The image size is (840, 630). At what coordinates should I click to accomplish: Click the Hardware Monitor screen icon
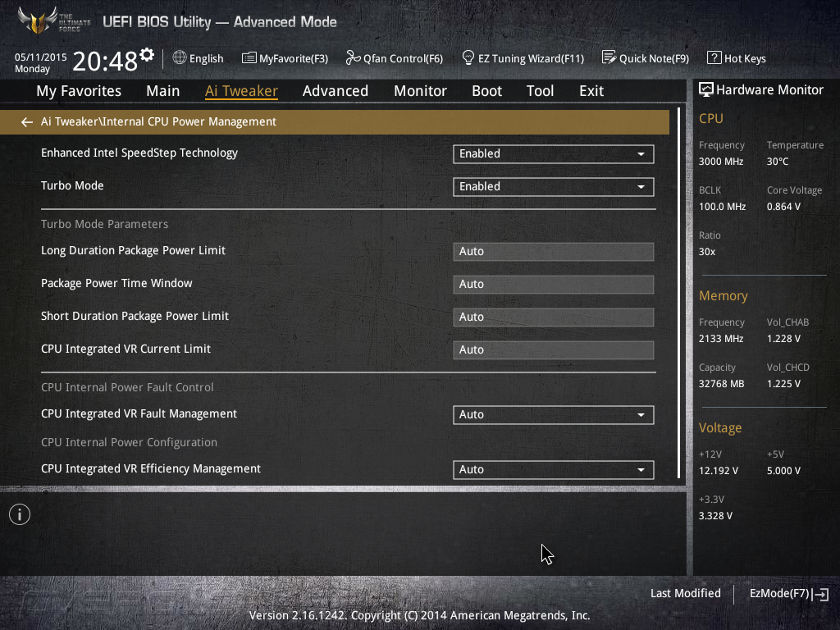point(706,90)
